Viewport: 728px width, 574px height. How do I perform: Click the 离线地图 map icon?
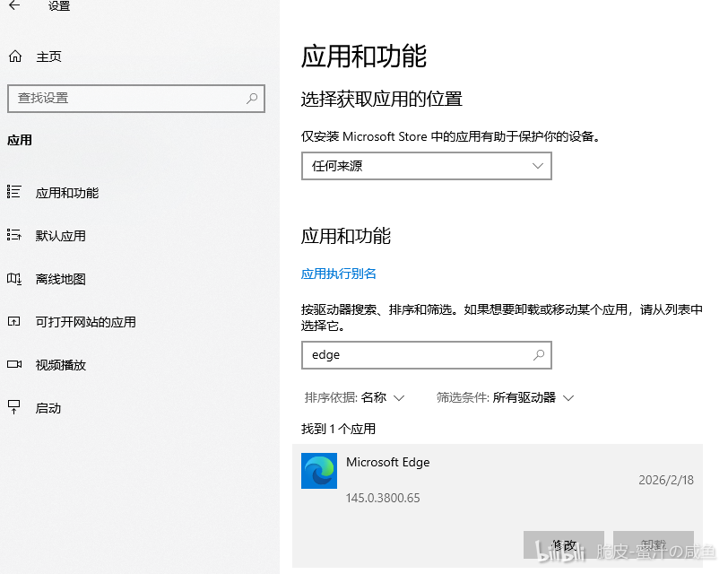tap(14, 279)
